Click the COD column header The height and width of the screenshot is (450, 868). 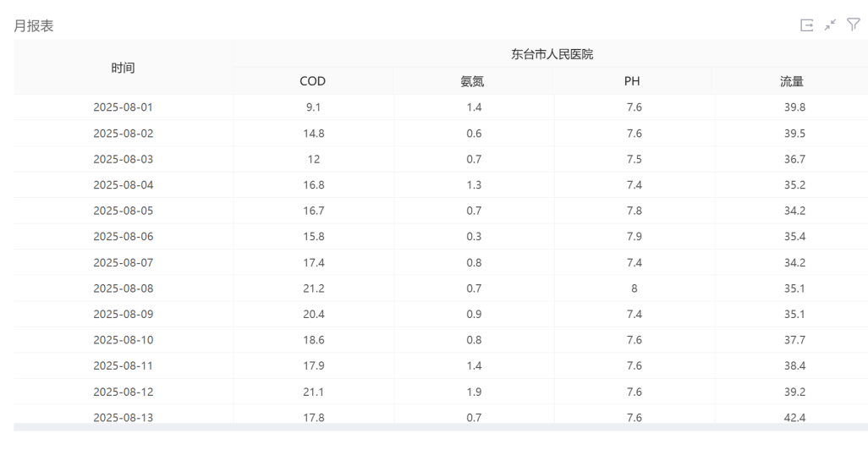(x=312, y=82)
